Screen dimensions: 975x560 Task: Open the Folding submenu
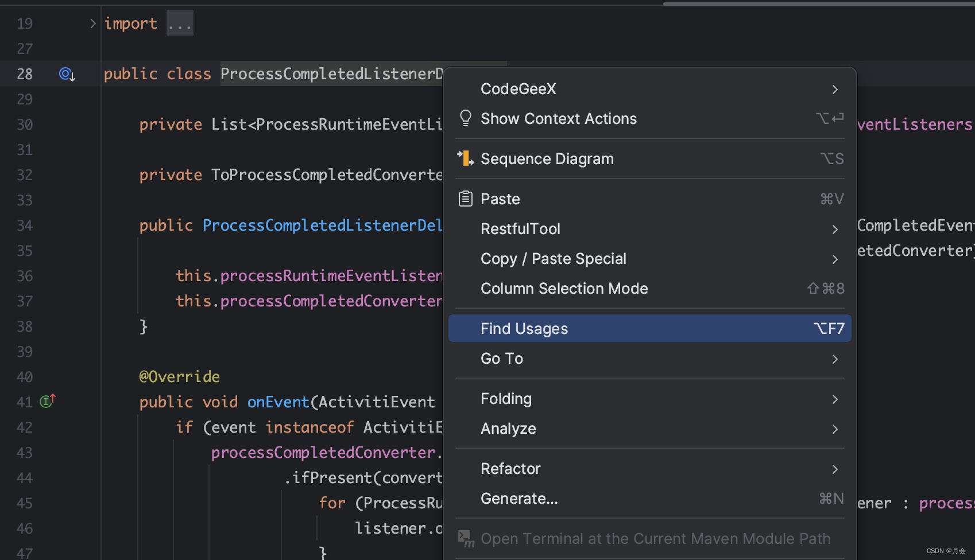pyautogui.click(x=506, y=399)
